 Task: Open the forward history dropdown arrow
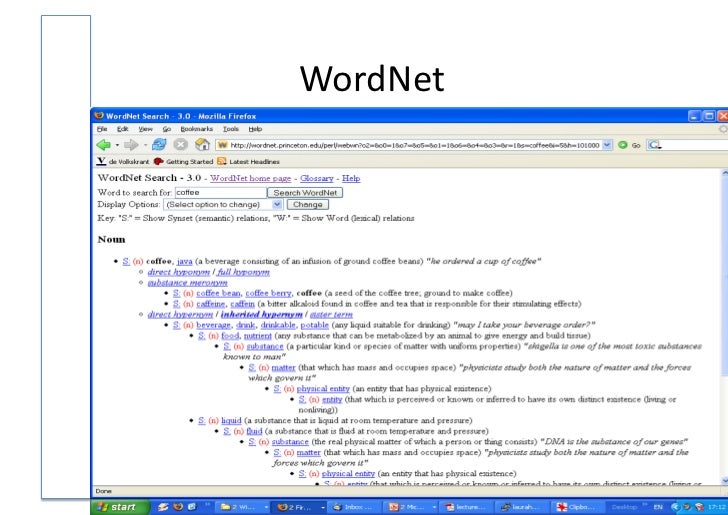click(145, 145)
